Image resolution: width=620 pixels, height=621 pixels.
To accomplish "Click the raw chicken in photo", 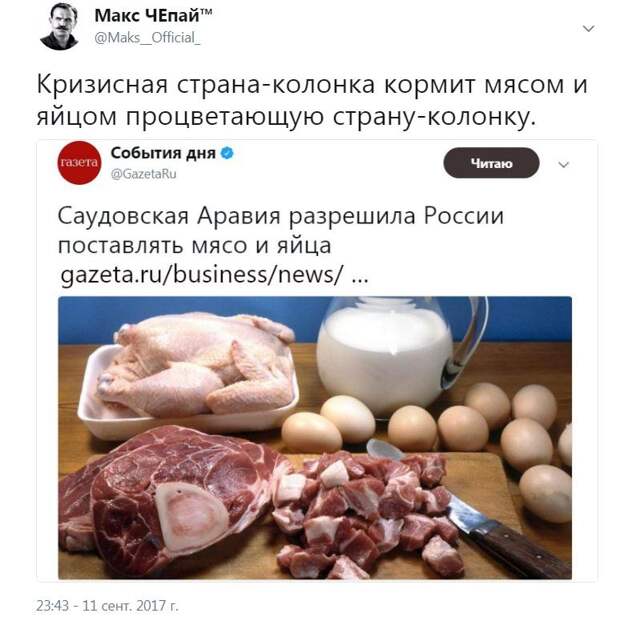I will (196, 362).
